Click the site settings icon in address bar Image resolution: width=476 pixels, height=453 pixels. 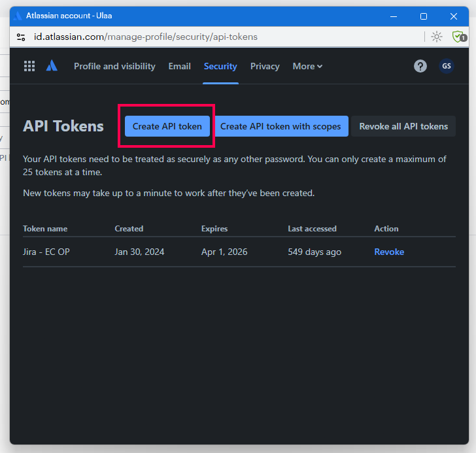pyautogui.click(x=21, y=37)
